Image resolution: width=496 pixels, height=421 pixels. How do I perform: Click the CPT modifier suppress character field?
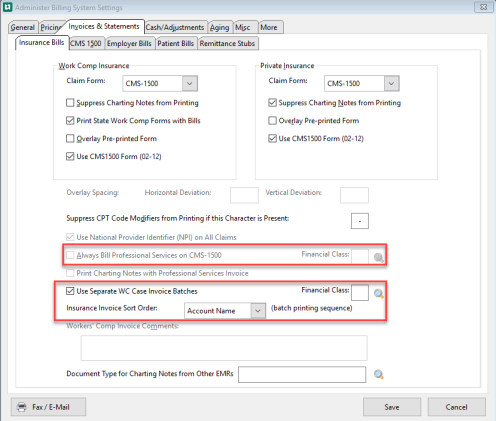click(360, 221)
